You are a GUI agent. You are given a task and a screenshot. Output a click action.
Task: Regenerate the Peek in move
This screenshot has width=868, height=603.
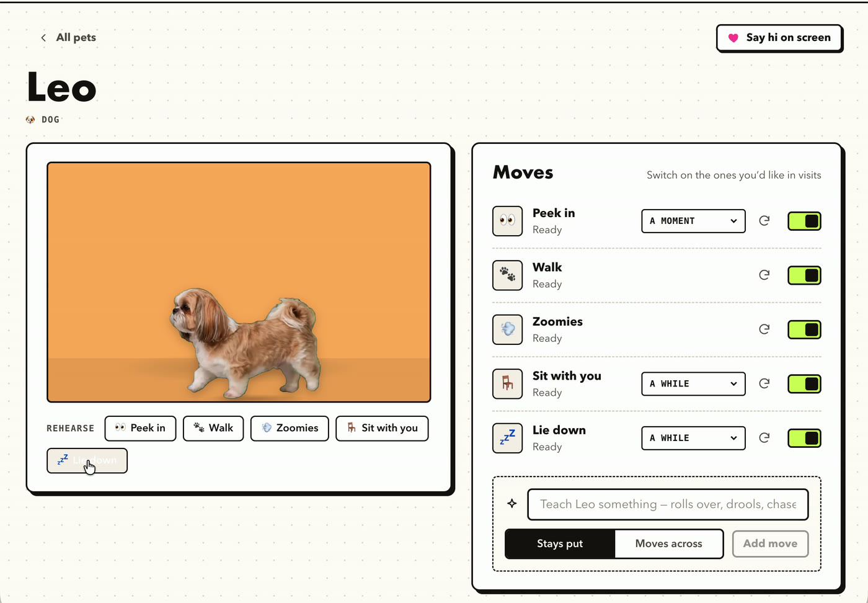click(x=764, y=221)
